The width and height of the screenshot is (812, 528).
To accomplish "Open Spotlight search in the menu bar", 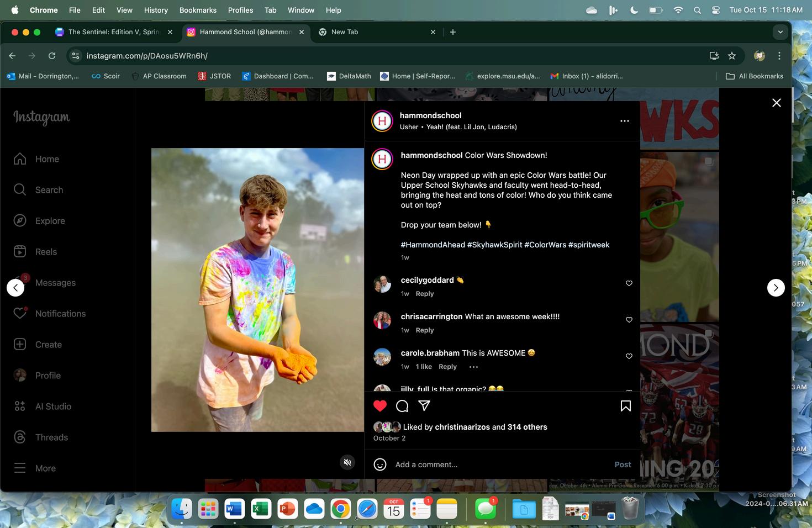I will click(697, 10).
